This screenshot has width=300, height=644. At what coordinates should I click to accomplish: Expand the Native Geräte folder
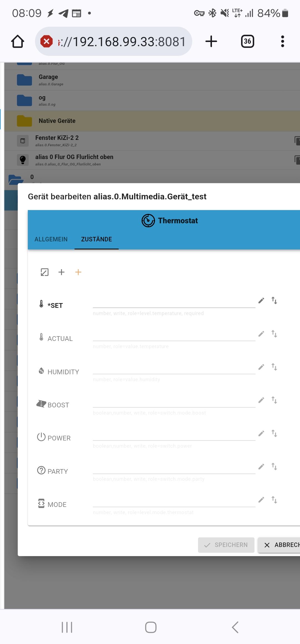pos(57,121)
